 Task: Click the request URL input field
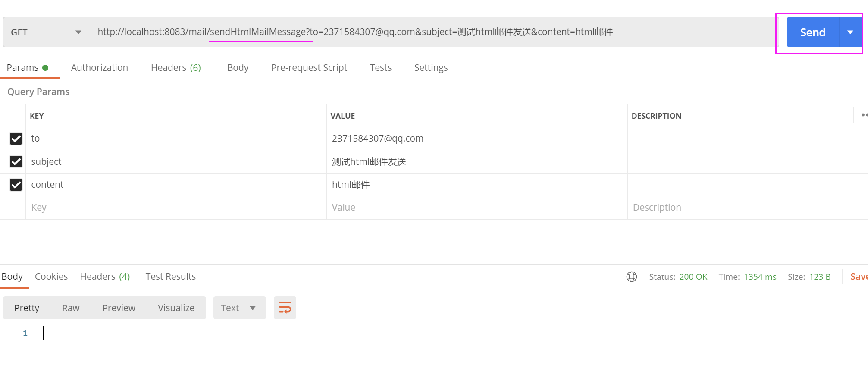click(x=434, y=32)
